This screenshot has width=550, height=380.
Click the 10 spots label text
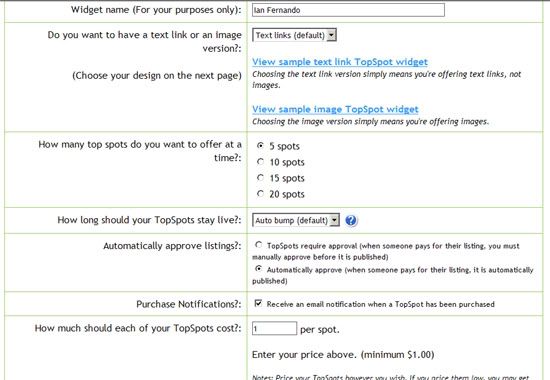[287, 162]
